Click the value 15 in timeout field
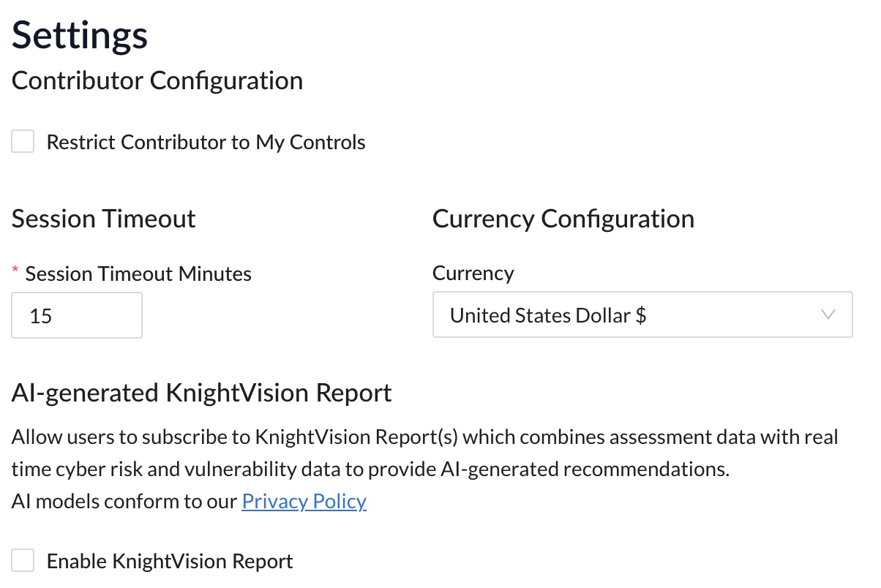 [x=41, y=316]
